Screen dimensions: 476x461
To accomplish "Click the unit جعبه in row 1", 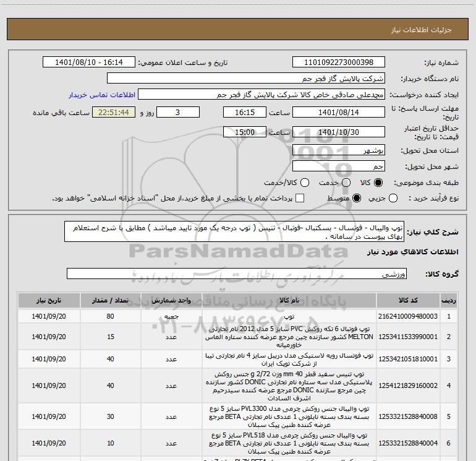I will [171, 316].
